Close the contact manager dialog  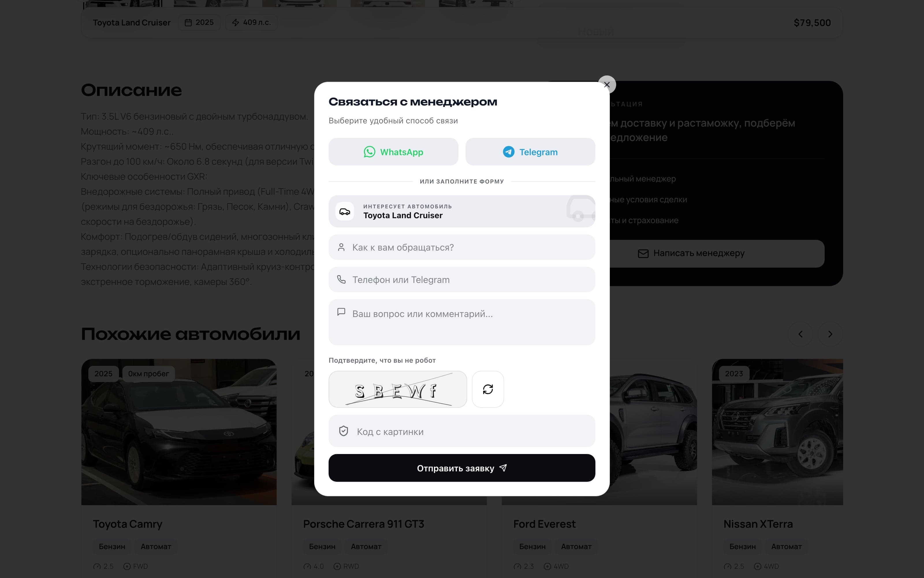607,84
